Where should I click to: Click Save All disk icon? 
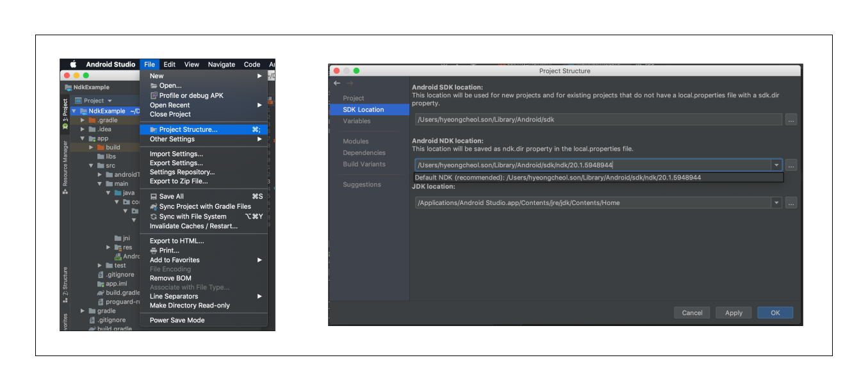pyautogui.click(x=154, y=197)
